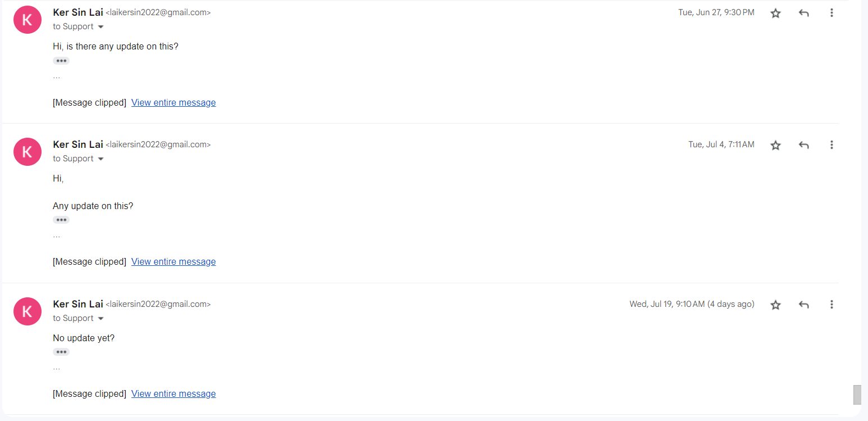Click the vertical scrollbar thumb
The image size is (868, 421).
point(857,395)
